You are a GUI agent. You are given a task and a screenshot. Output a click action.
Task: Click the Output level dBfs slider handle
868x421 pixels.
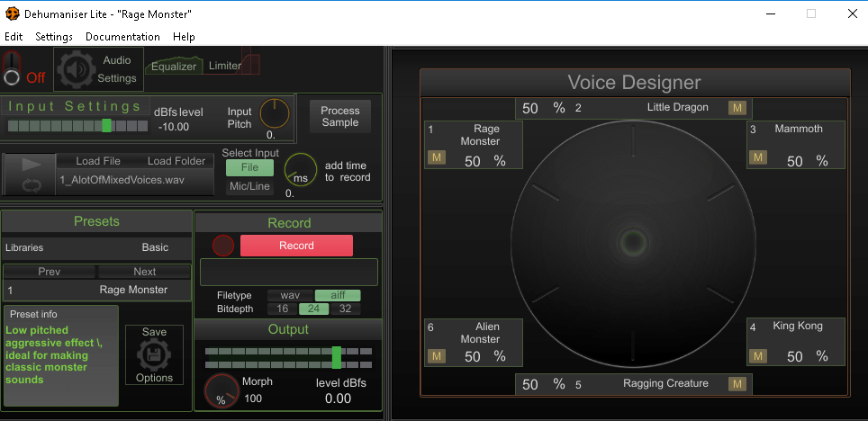[337, 357]
